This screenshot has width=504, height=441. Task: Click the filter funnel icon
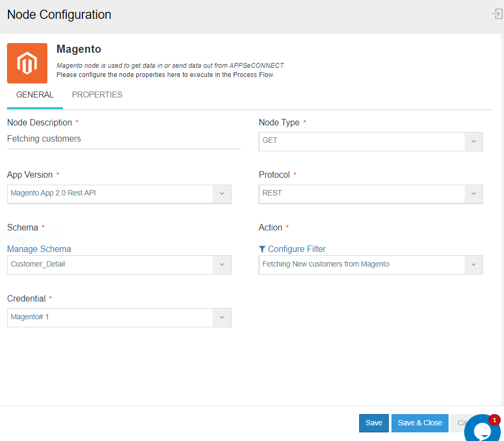pyautogui.click(x=262, y=249)
